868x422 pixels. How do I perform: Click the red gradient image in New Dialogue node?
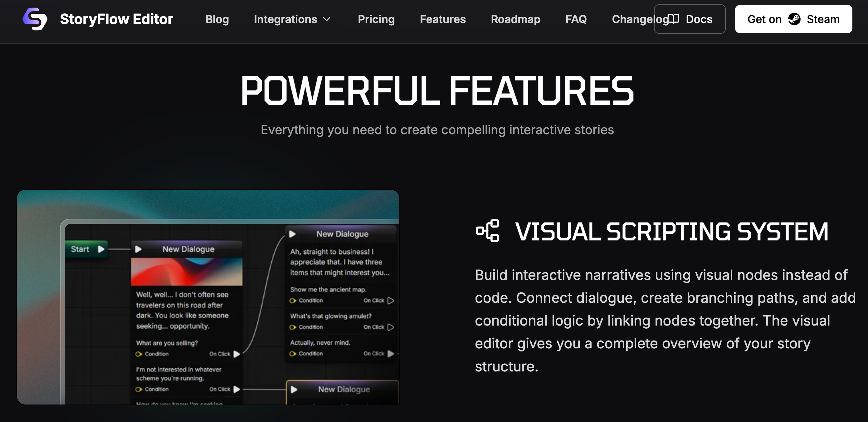(186, 272)
